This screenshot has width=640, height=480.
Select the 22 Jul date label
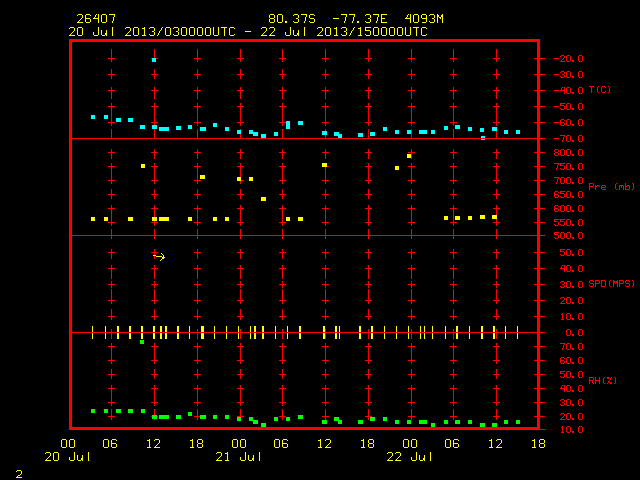point(410,457)
